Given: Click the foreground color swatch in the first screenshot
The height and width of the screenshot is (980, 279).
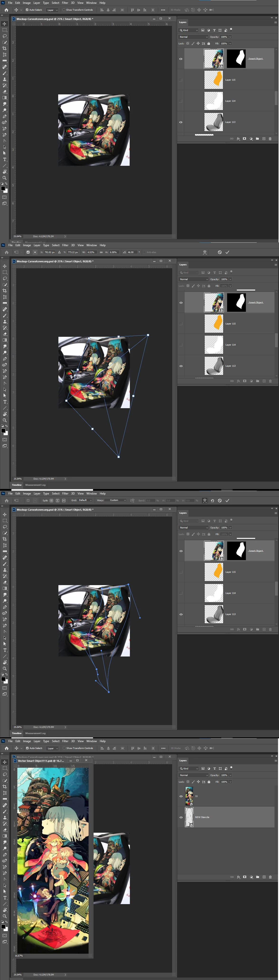Looking at the screenshot, I should click(3, 188).
